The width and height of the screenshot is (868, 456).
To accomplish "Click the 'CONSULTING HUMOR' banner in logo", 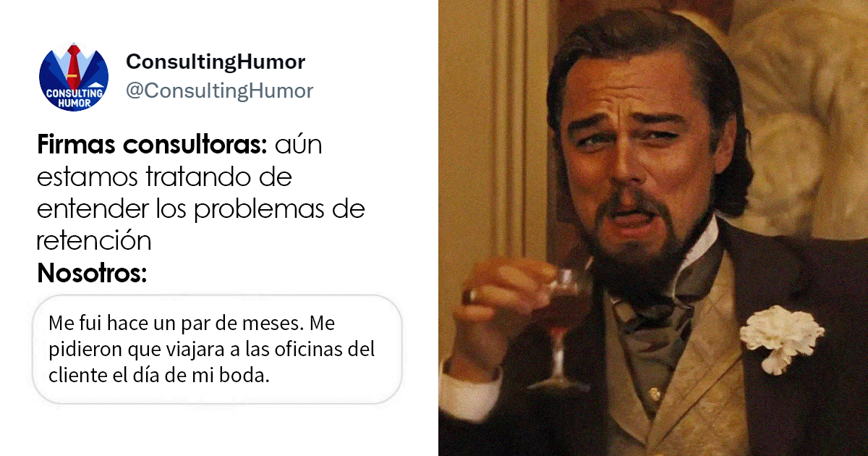I will click(x=73, y=98).
